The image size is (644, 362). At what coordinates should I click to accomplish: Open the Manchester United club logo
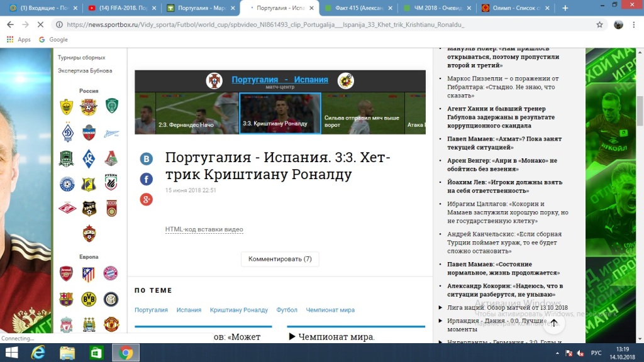coord(111,324)
